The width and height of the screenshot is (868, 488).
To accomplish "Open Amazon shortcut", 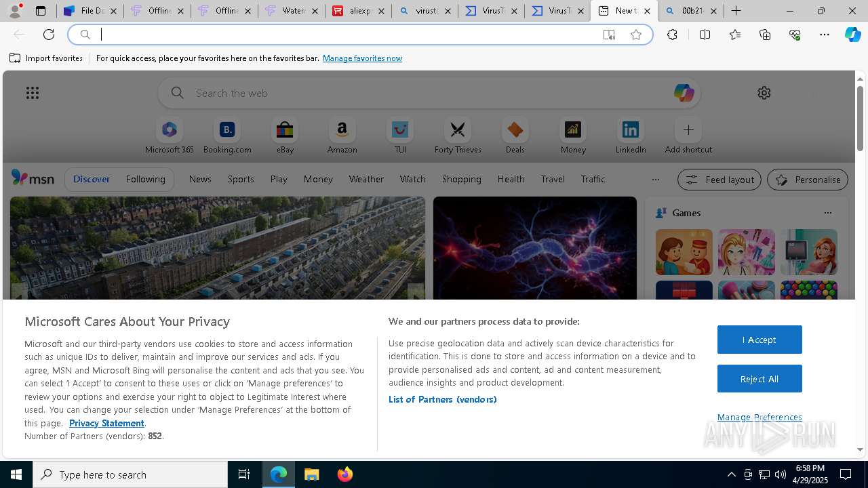I will point(342,136).
